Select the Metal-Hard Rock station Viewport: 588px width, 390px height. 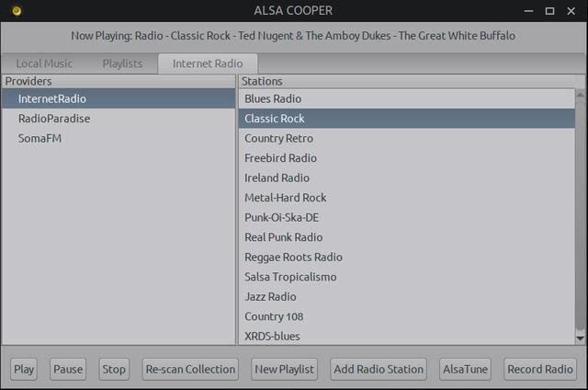285,198
